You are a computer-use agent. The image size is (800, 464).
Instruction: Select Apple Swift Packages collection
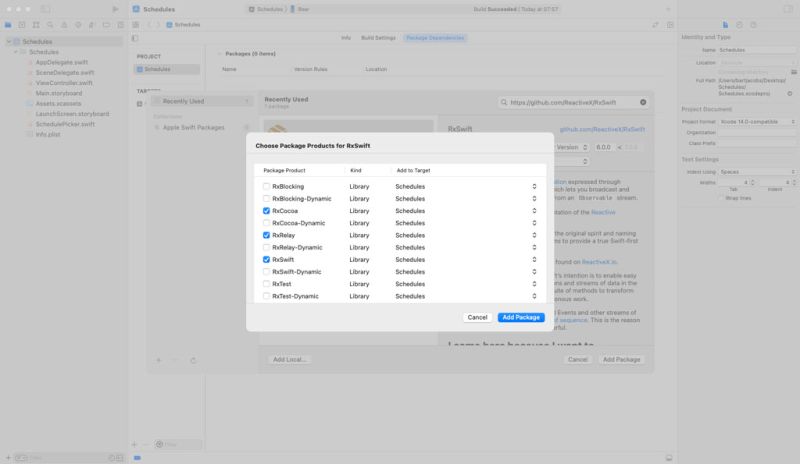click(202, 127)
